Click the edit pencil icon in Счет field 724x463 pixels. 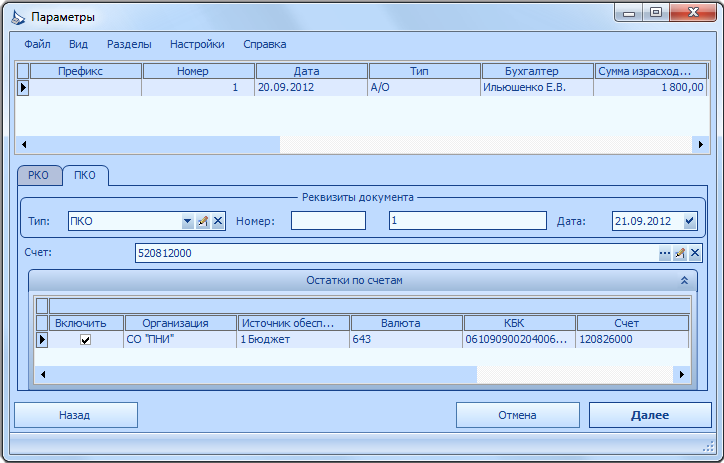(x=680, y=253)
